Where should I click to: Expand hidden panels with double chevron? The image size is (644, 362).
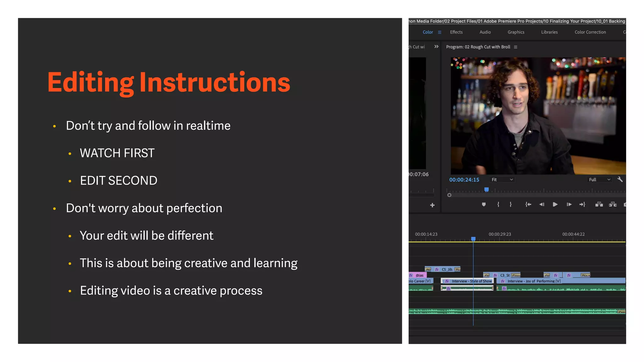tap(436, 47)
